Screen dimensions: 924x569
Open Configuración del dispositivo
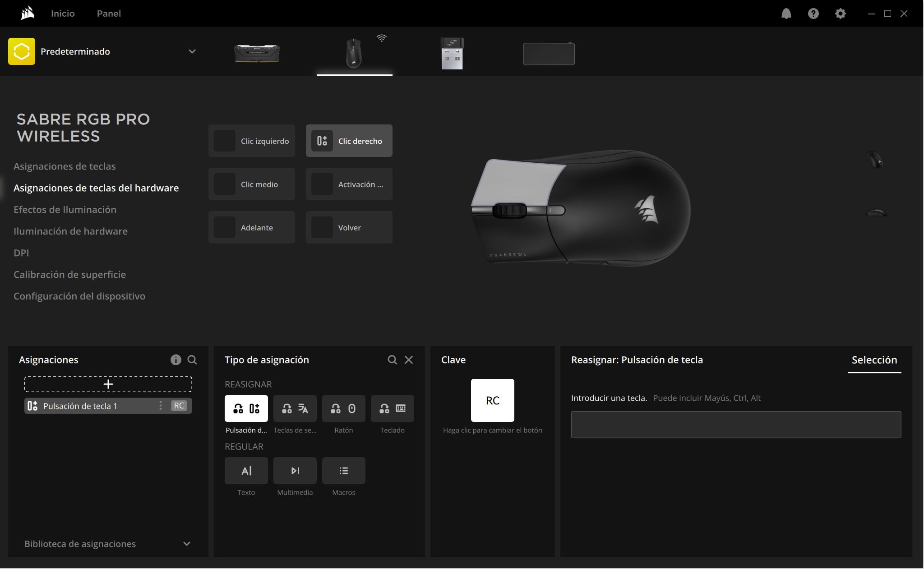(79, 296)
